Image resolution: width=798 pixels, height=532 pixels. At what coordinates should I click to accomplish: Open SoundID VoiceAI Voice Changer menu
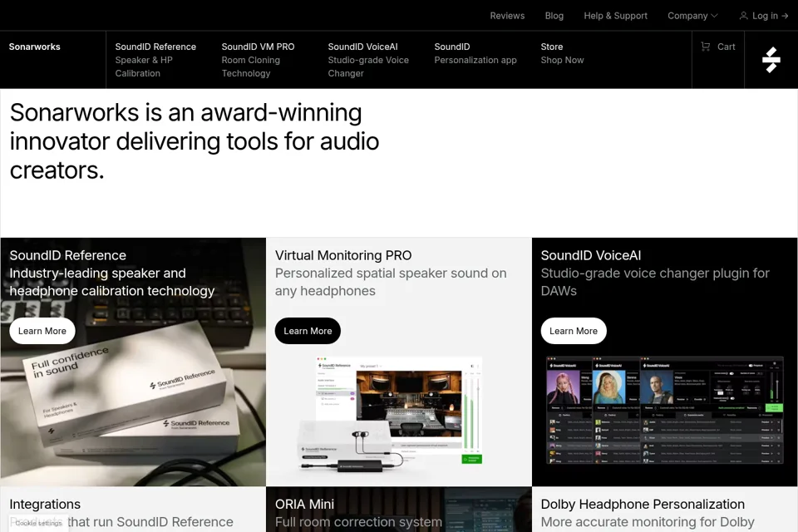click(x=368, y=60)
